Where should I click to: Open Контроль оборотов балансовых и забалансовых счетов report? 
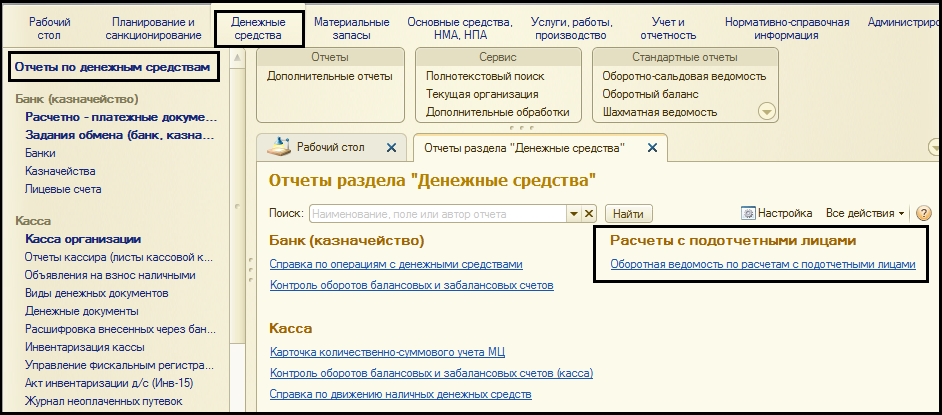point(412,285)
